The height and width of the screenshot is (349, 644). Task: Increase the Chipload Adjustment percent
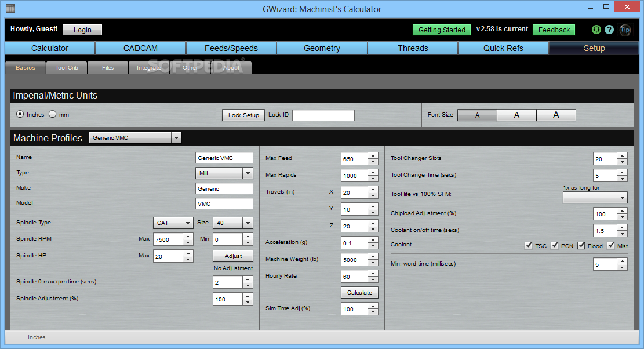(622, 211)
